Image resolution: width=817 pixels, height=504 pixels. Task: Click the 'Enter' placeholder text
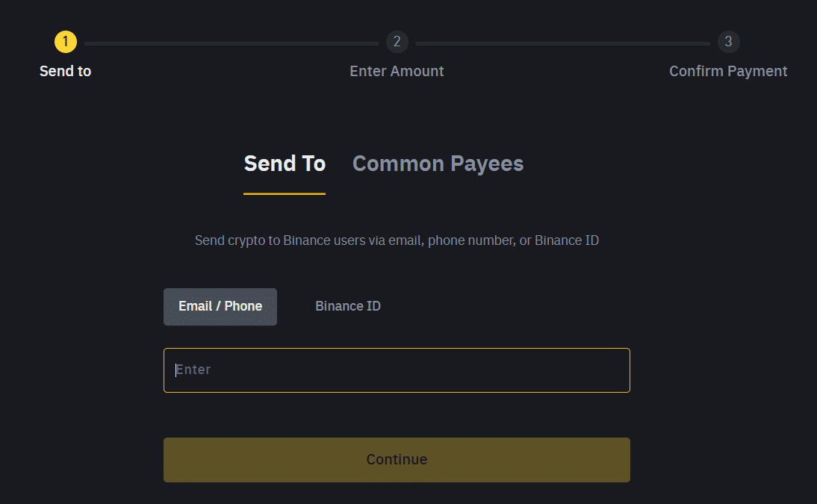pyautogui.click(x=193, y=370)
